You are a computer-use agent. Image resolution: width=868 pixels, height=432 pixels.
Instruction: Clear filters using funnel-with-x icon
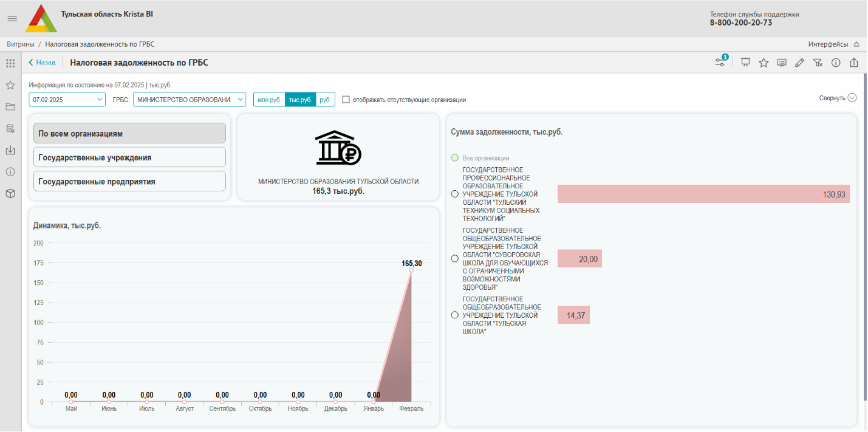(818, 62)
